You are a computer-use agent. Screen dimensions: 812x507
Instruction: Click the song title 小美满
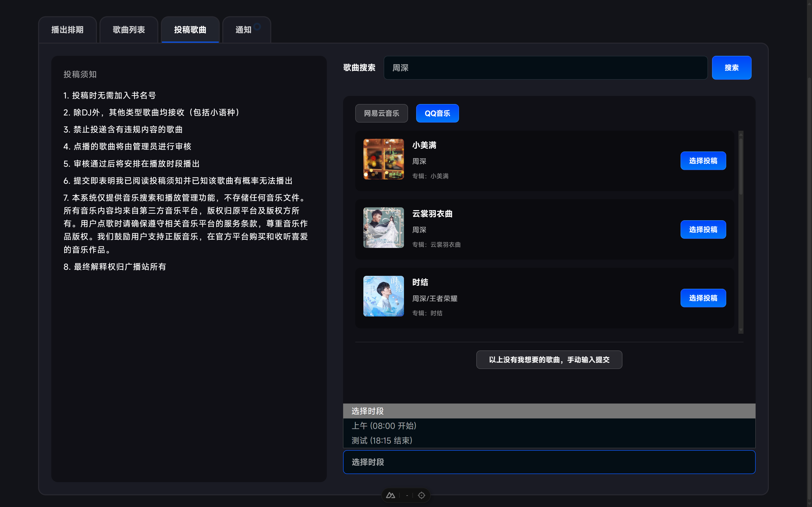coord(424,145)
